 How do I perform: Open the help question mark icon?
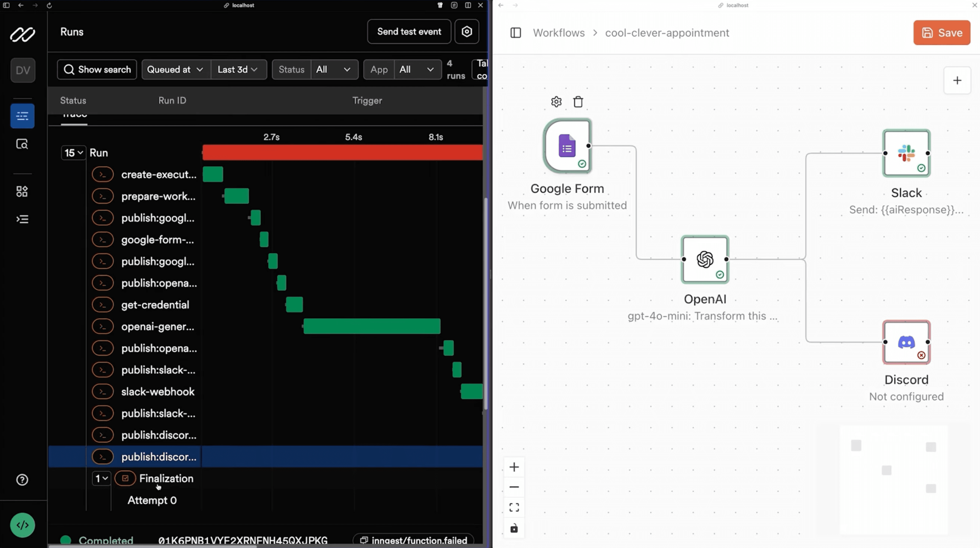coord(22,480)
